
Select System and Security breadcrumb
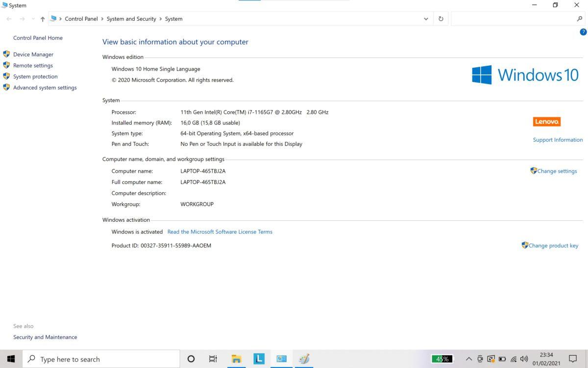tap(131, 19)
